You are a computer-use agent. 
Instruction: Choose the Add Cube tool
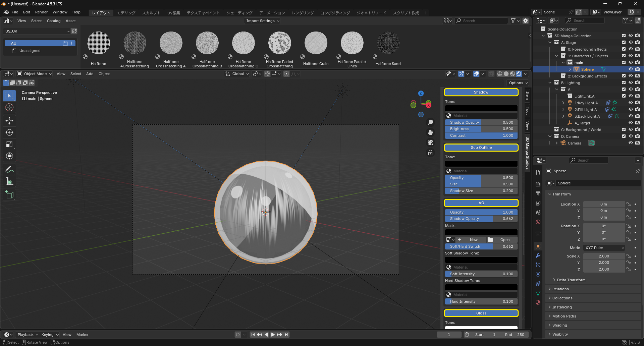[9, 195]
